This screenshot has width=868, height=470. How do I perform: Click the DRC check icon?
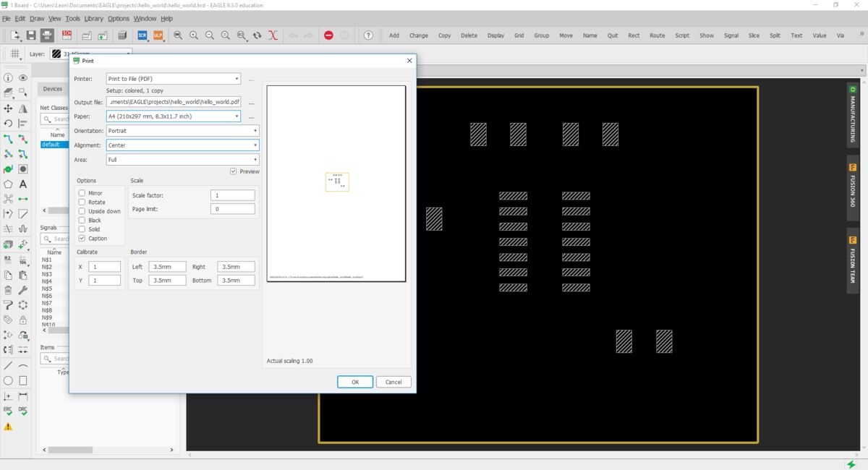click(23, 411)
